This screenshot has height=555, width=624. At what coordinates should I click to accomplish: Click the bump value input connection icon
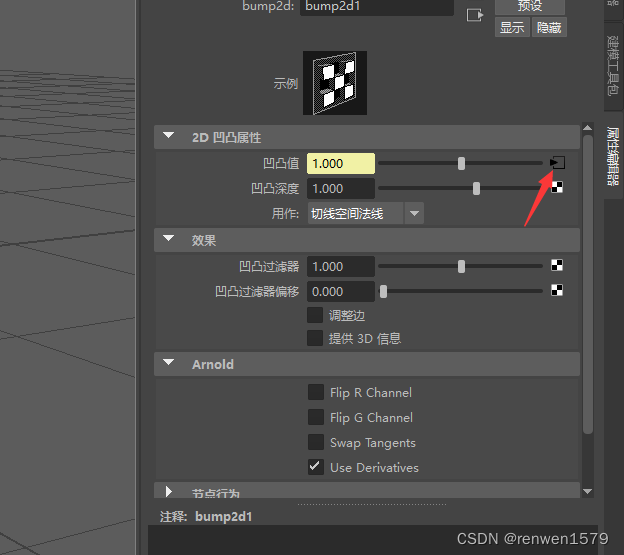pyautogui.click(x=557, y=163)
